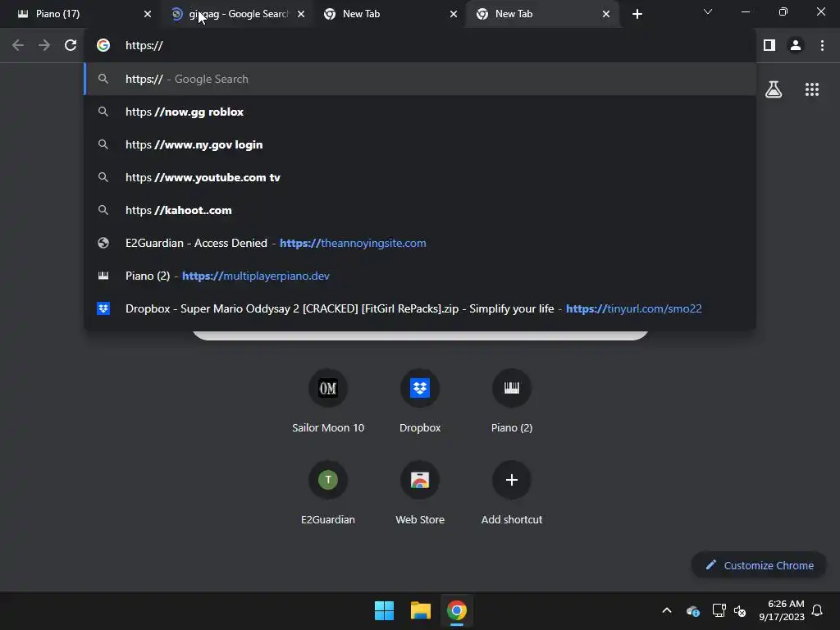Open a new tab with plus button
The width and height of the screenshot is (840, 630).
(637, 14)
